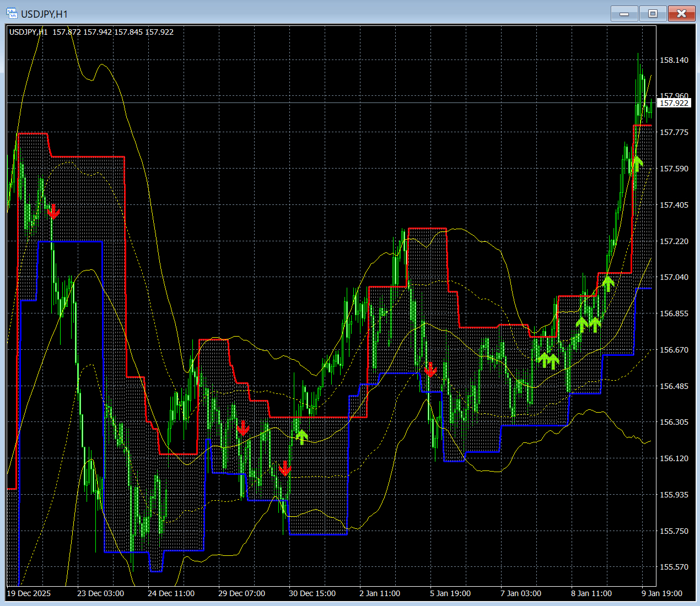Select the red sell arrow near 156.120 level
The height and width of the screenshot is (606, 700).
pos(284,468)
